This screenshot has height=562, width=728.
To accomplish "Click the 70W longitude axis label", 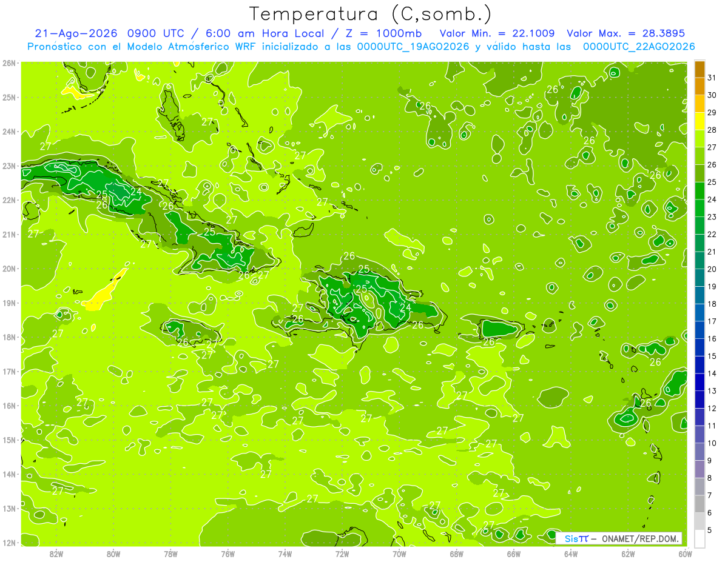I will tap(399, 554).
